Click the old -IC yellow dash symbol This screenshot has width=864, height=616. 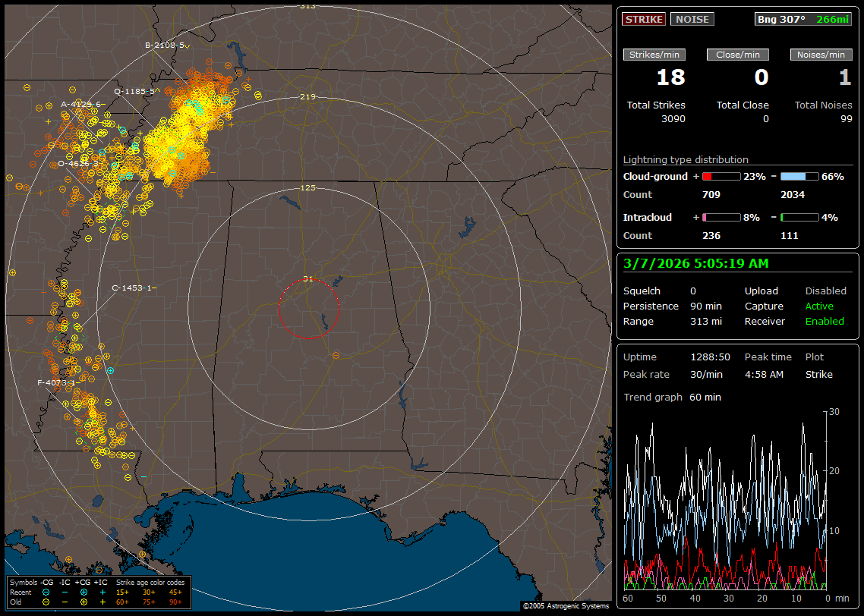click(65, 602)
